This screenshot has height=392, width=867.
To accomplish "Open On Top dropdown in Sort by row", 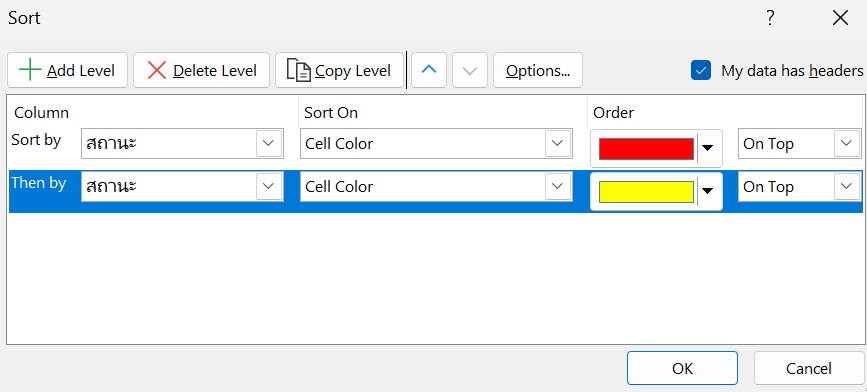I will coord(847,144).
